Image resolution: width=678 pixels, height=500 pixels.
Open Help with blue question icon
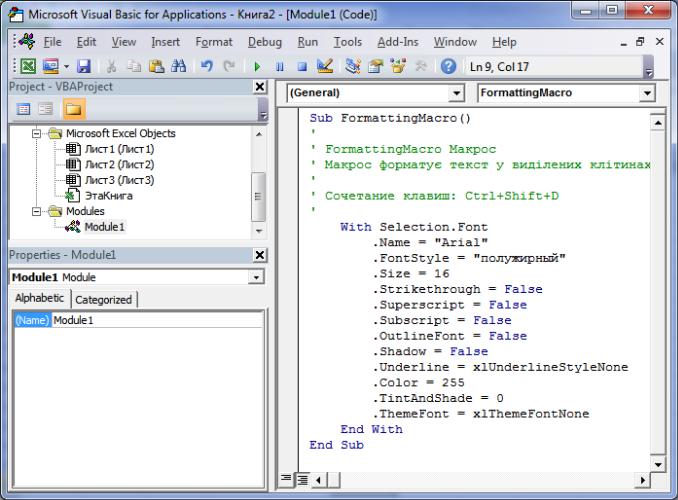click(x=448, y=66)
